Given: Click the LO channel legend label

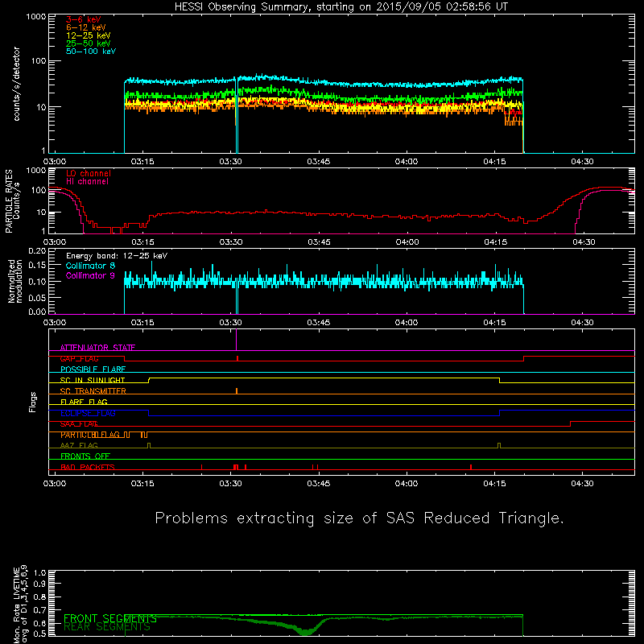Looking at the screenshot, I should point(89,173).
